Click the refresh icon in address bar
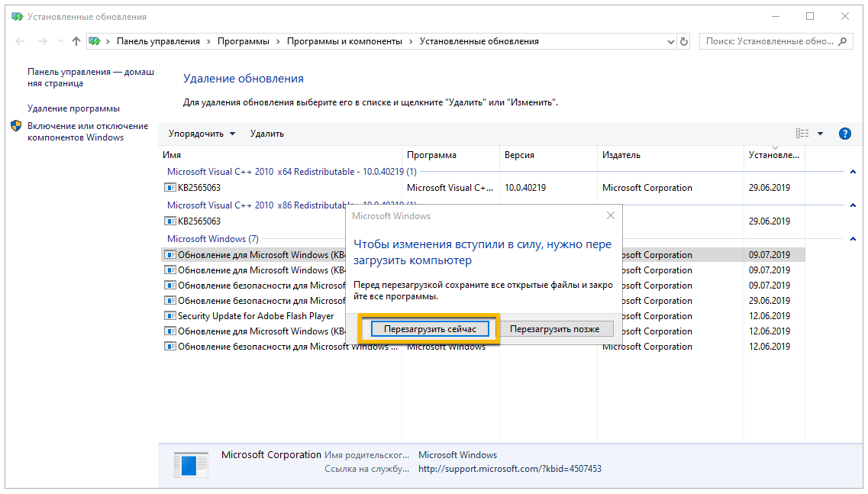This screenshot has width=868, height=494. coord(683,41)
